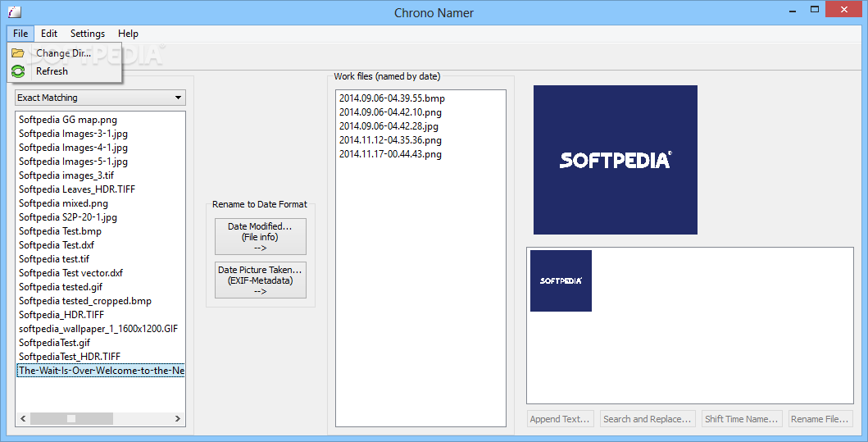The width and height of the screenshot is (868, 442).
Task: Select The-Wait-Is-Over-Welcome-to-the-Ne file
Action: tap(101, 370)
